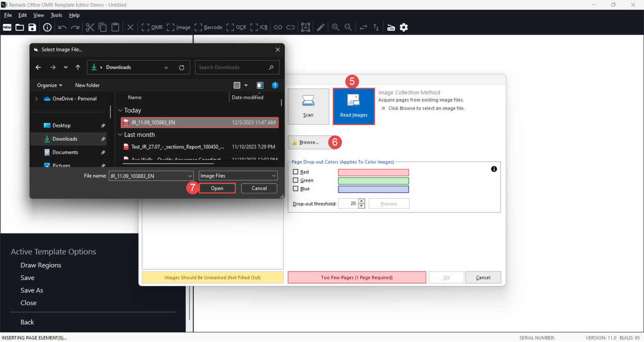644x342 pixels.
Task: Click the Open button in file dialog
Action: point(217,188)
